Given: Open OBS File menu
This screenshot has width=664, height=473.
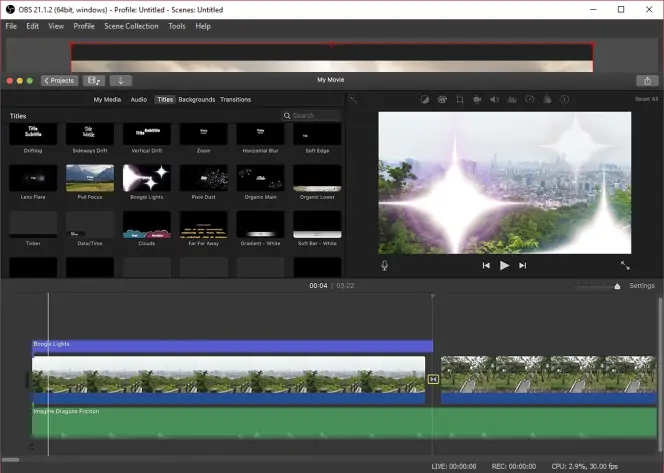Looking at the screenshot, I should pyautogui.click(x=11, y=26).
